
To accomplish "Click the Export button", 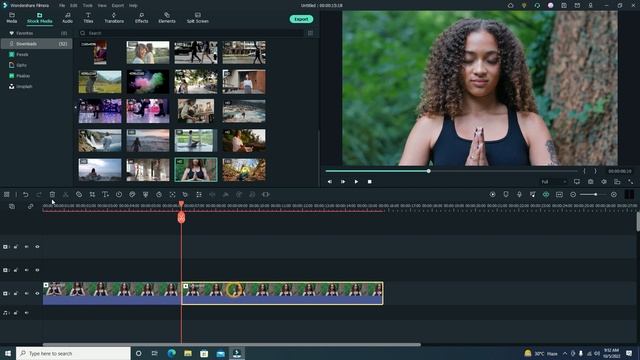I will (301, 19).
